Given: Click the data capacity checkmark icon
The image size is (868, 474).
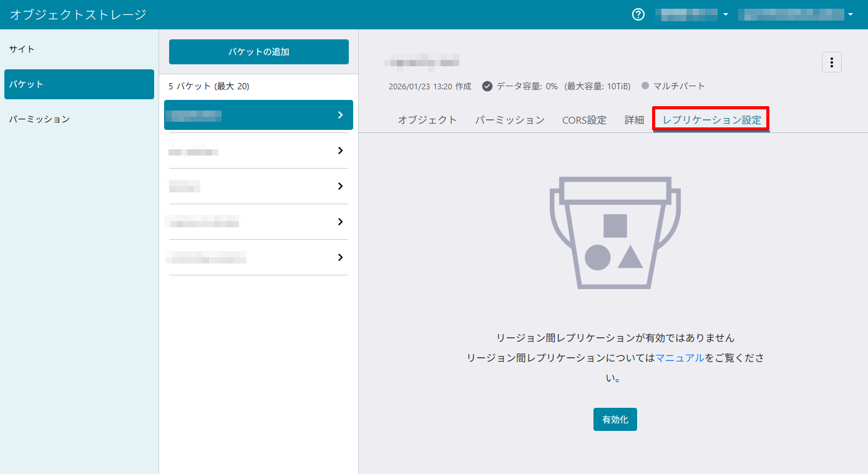Looking at the screenshot, I should coord(487,86).
